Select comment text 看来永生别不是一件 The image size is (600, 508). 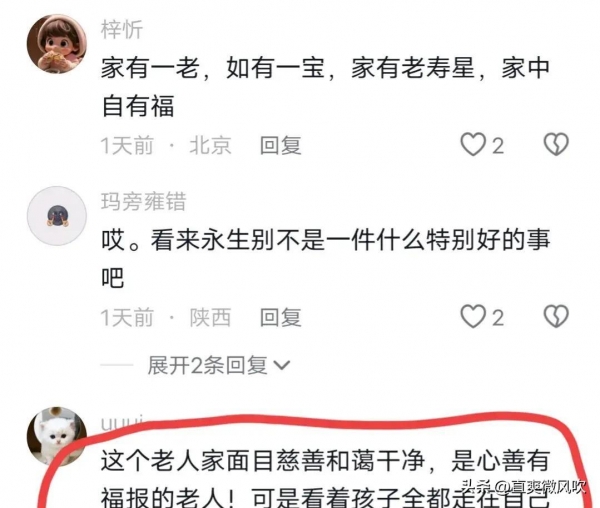[250, 240]
